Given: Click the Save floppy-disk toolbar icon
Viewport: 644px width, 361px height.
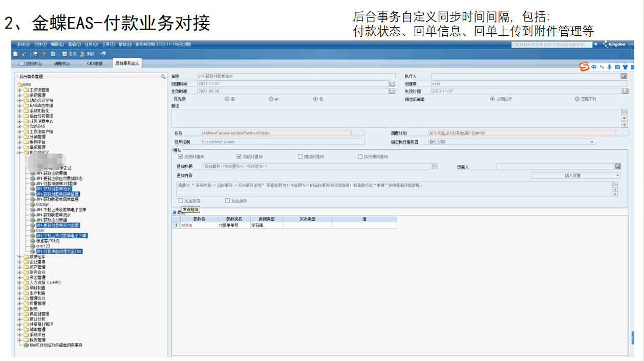Looking at the screenshot, I should coord(35,54).
